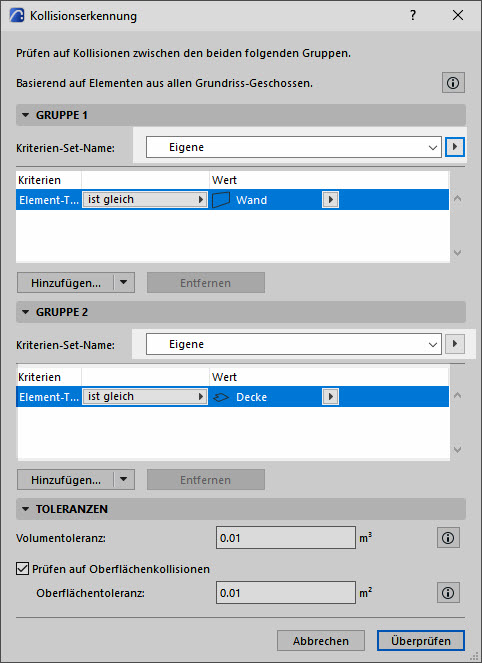
Task: Open Hinzufügen dropdown arrow in Gruppe 2
Action: point(124,479)
